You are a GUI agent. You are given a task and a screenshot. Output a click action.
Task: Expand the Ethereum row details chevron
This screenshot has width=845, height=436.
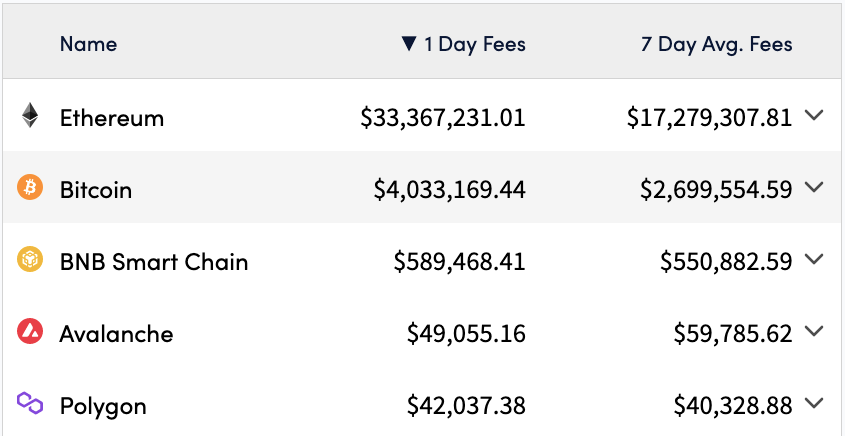[814, 115]
